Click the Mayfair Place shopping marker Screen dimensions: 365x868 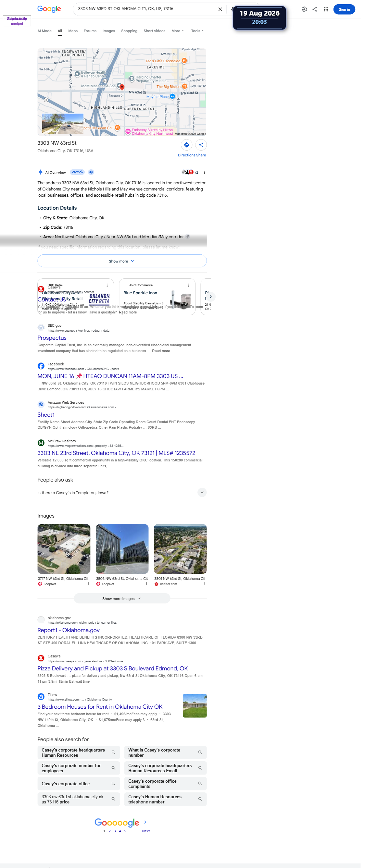172,97
